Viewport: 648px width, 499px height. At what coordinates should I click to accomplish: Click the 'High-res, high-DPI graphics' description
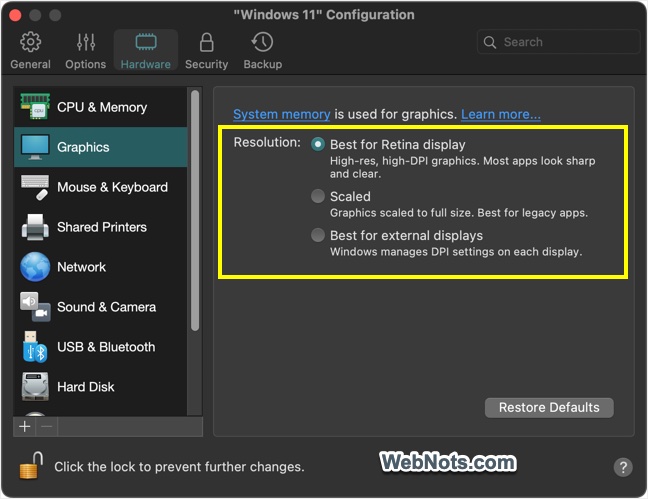click(x=462, y=167)
